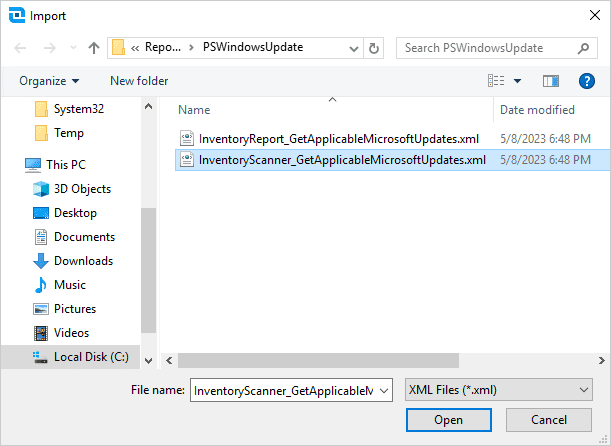Expand hidden breadcrumb path chevrons
This screenshot has height=446, width=611.
click(x=135, y=48)
